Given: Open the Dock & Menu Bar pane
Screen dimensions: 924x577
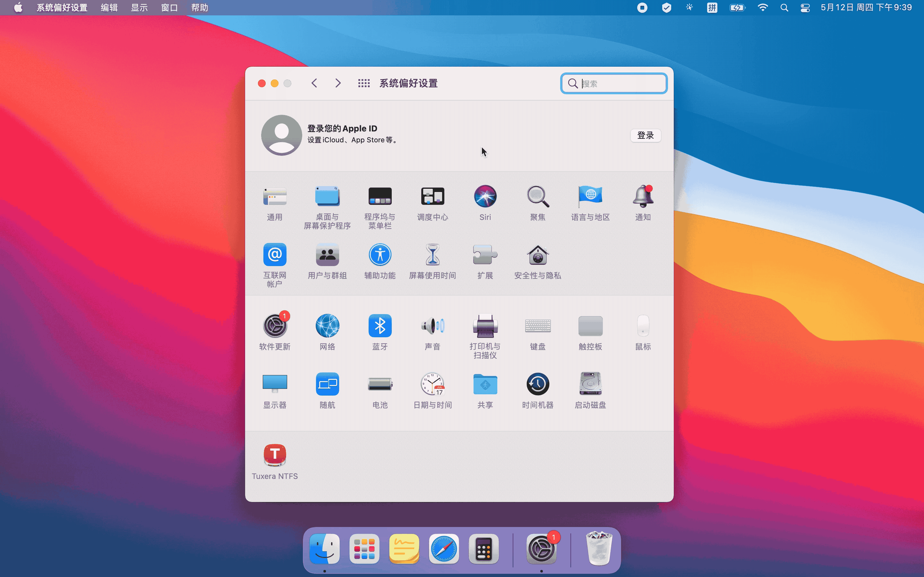Looking at the screenshot, I should 380,197.
